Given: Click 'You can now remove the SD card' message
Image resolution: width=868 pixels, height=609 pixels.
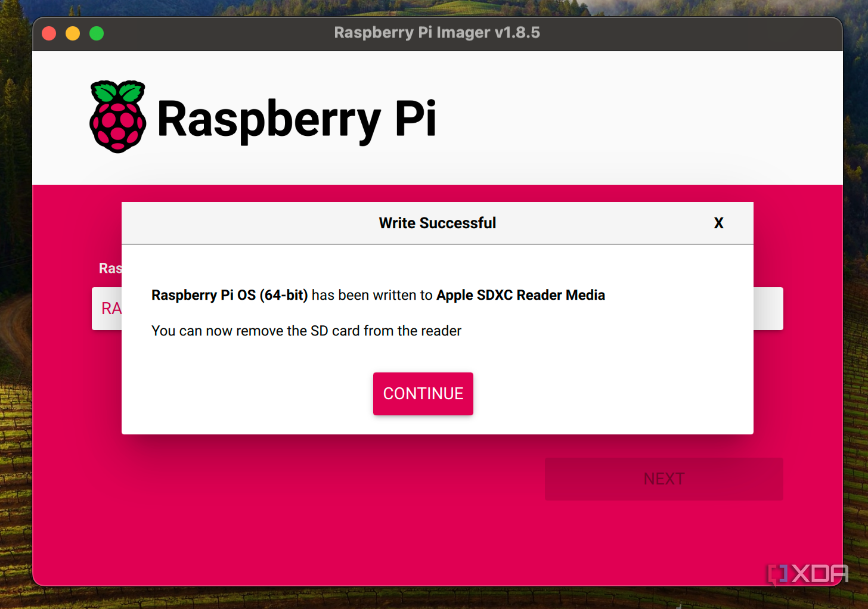Looking at the screenshot, I should (306, 331).
